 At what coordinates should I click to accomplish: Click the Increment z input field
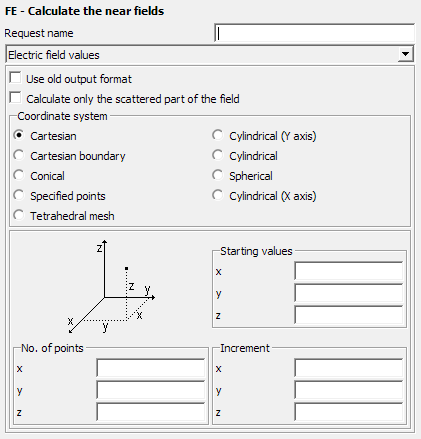pos(349,412)
